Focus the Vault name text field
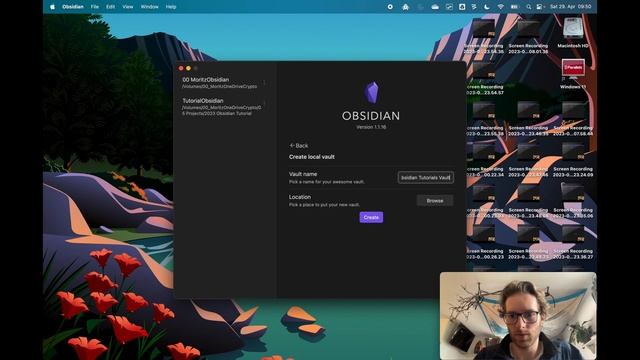Viewport: 640px width, 360px height. point(425,177)
